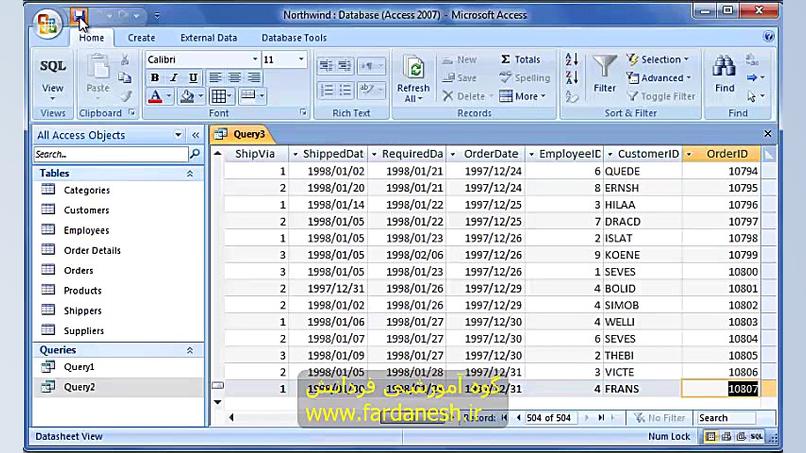Switch to Datasheet View status icon

tap(710, 437)
